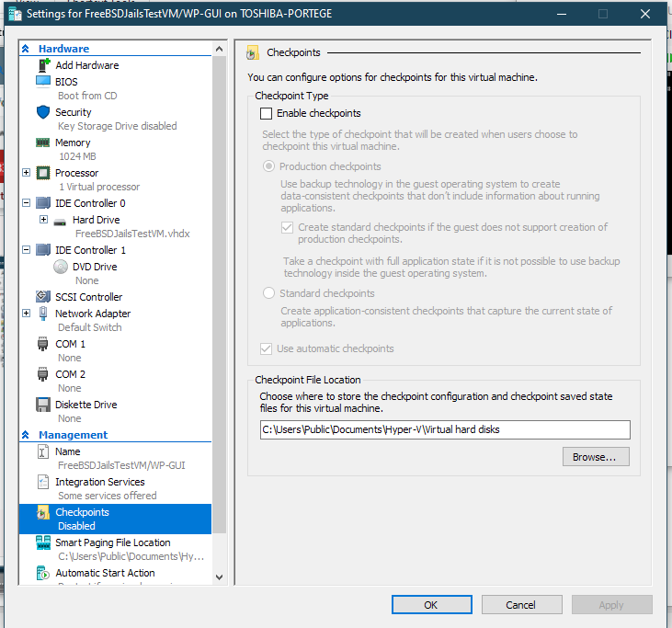Click the Add Hardware icon
Image resolution: width=672 pixels, height=628 pixels.
pos(43,65)
